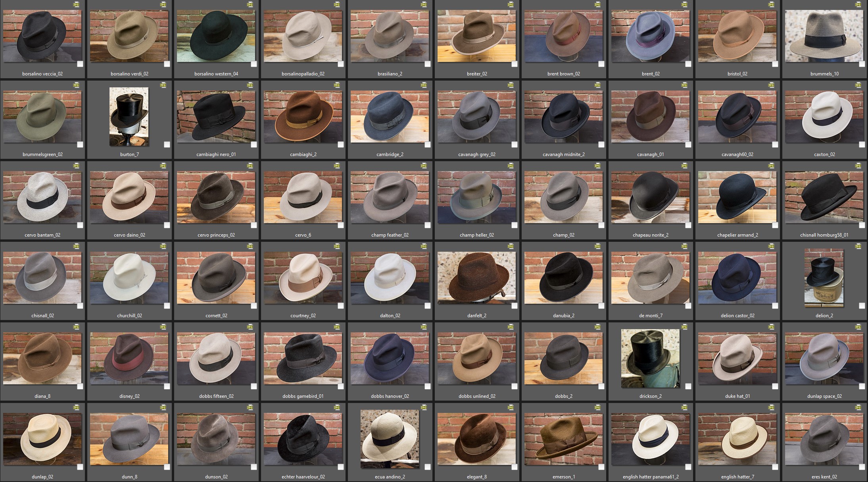Select the echter haarvelour_02 thumbnail
Screen dimensions: 868x482
point(303,439)
